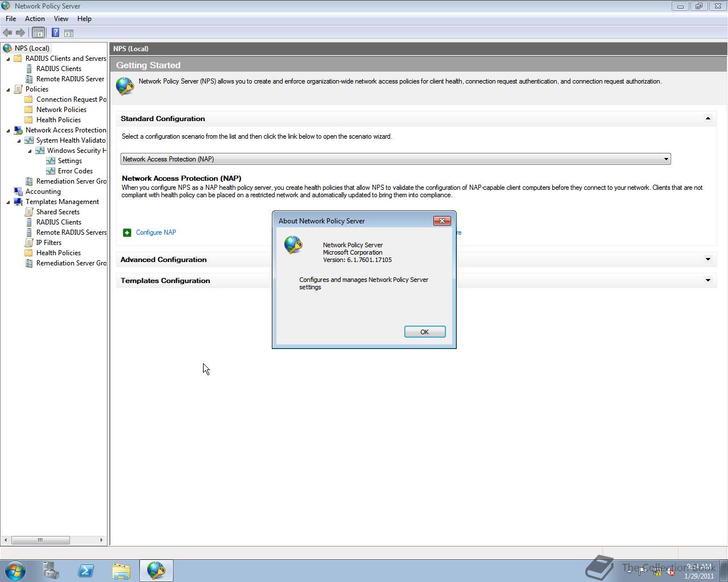Collapse the Windows Security Health Validator node
Screen dimensions: 728x582
pyautogui.click(x=30, y=151)
